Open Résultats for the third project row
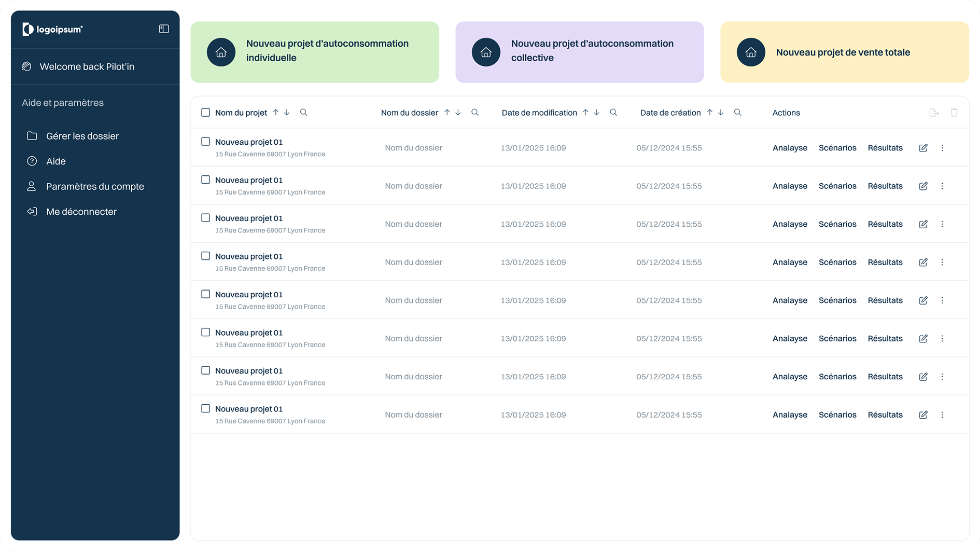This screenshot has height=551, width=980. pyautogui.click(x=885, y=224)
